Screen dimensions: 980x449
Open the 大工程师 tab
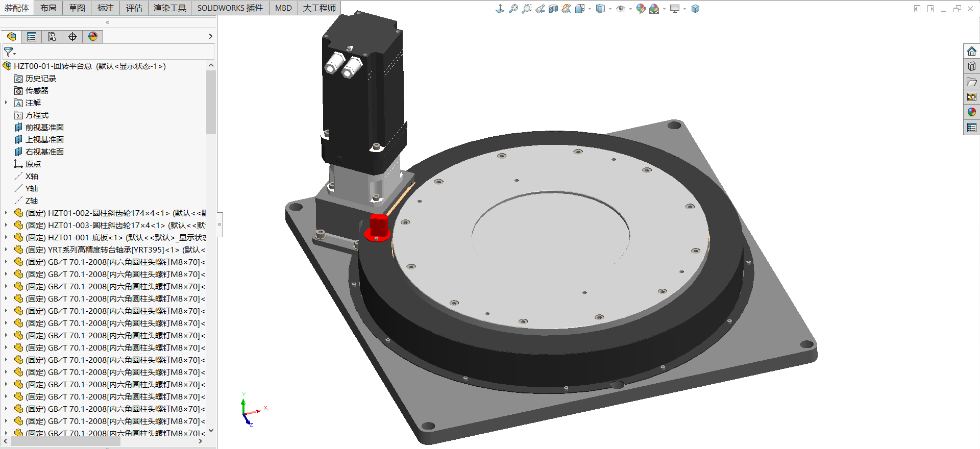(x=320, y=8)
